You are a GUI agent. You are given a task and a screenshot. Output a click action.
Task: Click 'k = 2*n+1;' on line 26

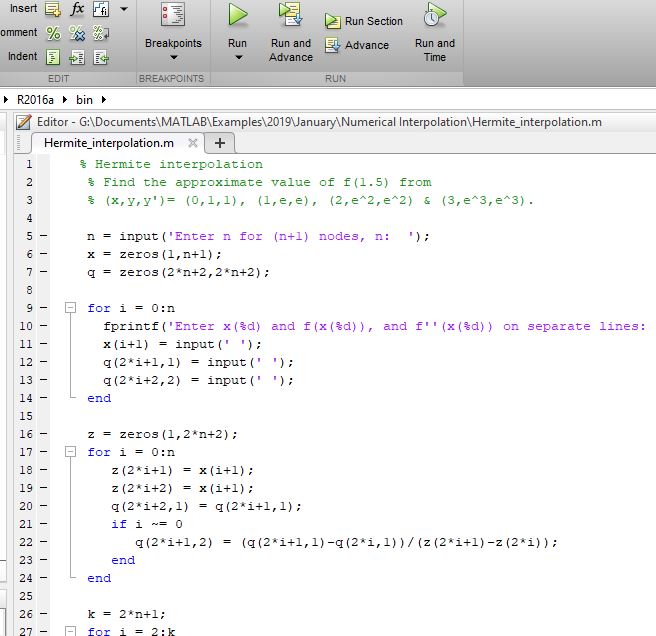pos(126,614)
